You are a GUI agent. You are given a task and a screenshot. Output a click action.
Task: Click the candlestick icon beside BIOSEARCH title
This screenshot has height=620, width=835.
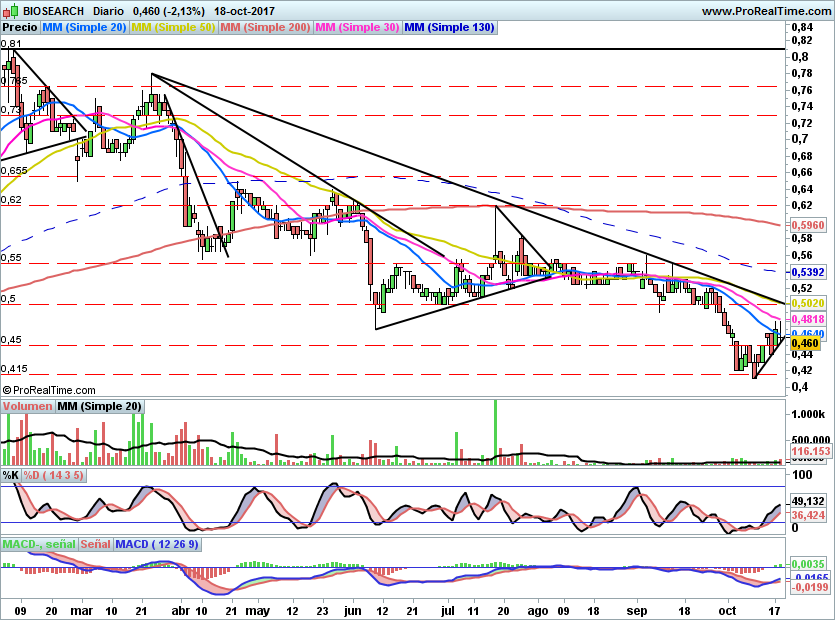tap(11, 10)
